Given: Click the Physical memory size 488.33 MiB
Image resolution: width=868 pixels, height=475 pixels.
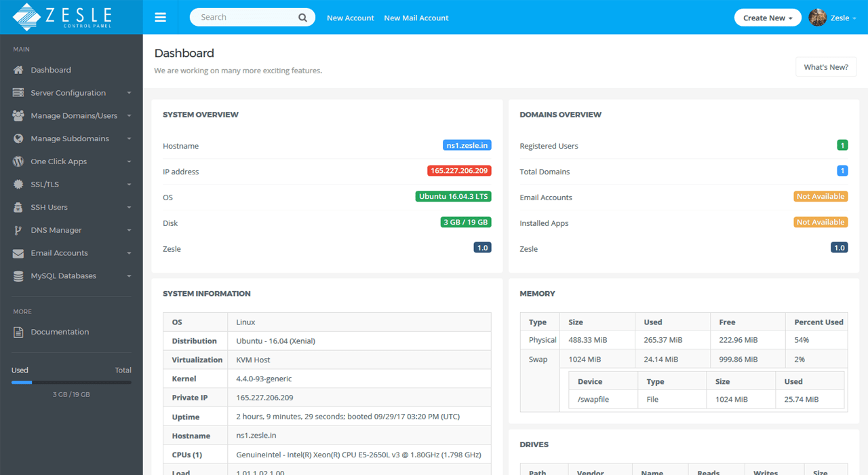Looking at the screenshot, I should click(589, 340).
